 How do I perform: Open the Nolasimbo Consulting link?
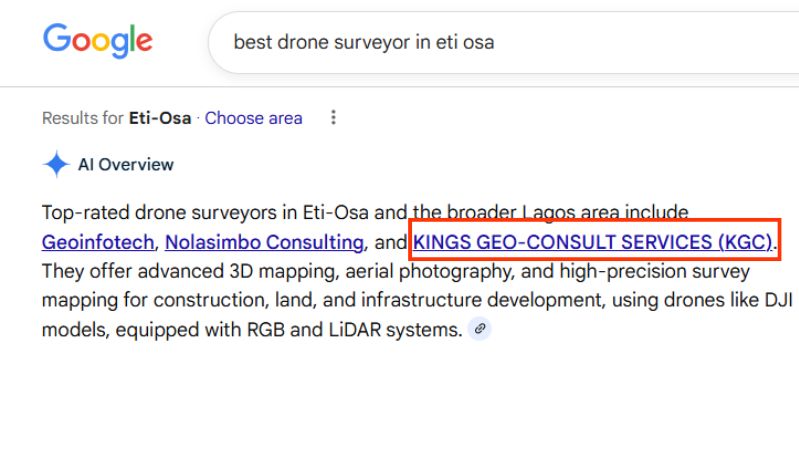coord(264,242)
